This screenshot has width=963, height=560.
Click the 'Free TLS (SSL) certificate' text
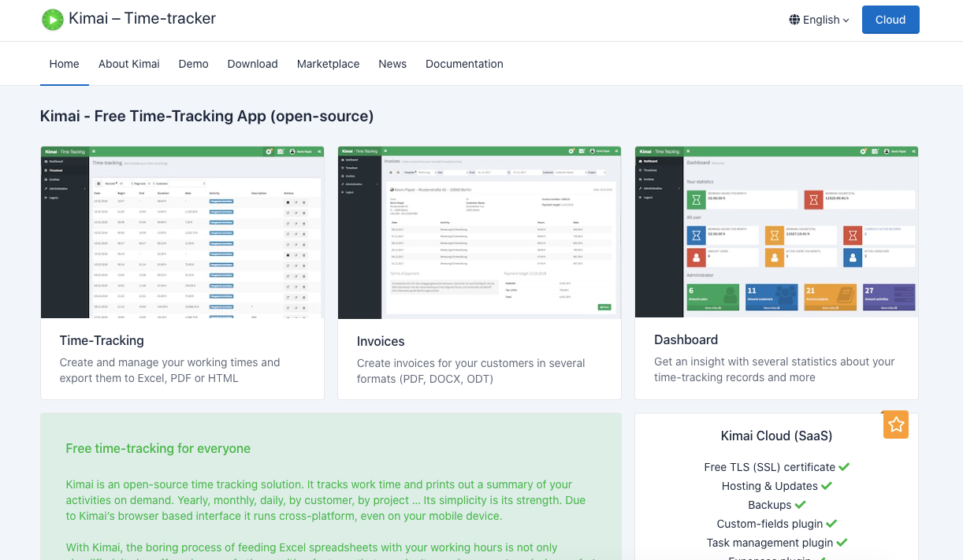pos(770,467)
